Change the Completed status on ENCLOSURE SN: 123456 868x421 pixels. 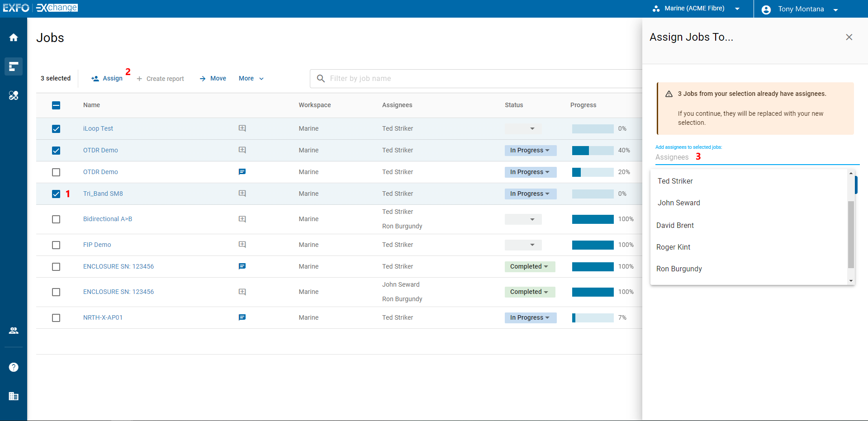pyautogui.click(x=530, y=266)
